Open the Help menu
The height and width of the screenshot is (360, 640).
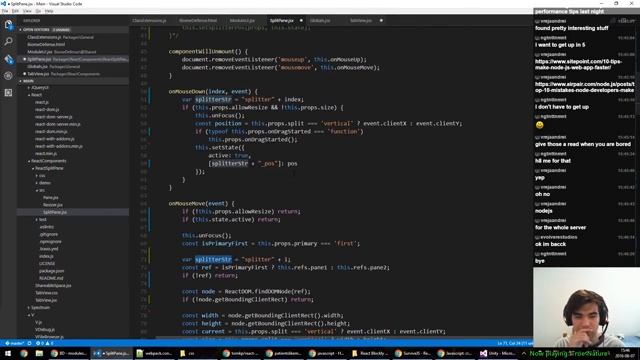point(49,11)
